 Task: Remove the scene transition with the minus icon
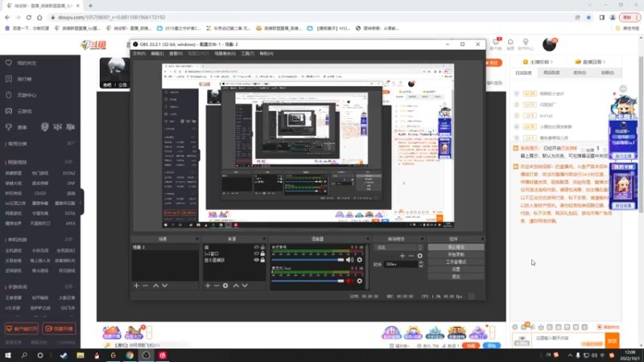coord(411,256)
